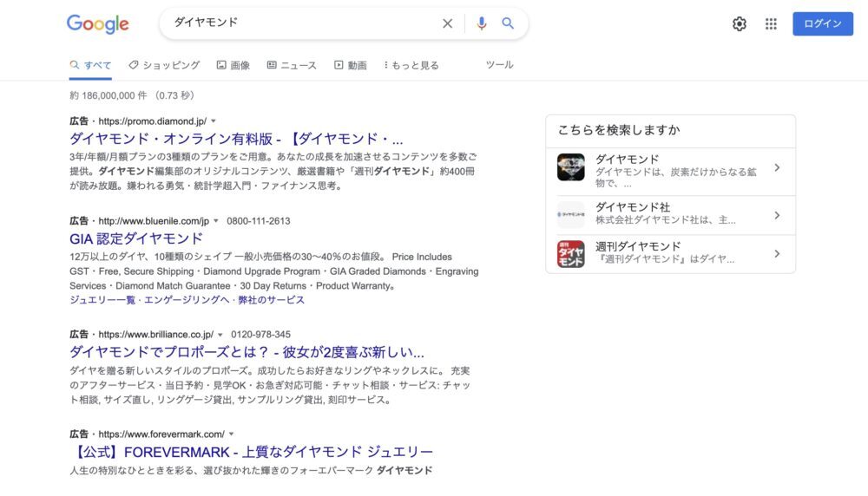Open the ツール options

point(499,65)
